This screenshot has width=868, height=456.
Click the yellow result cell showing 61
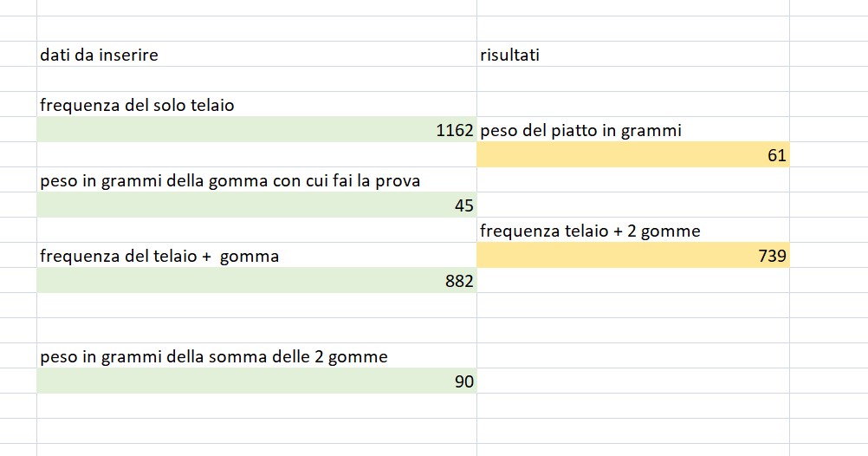click(632, 155)
